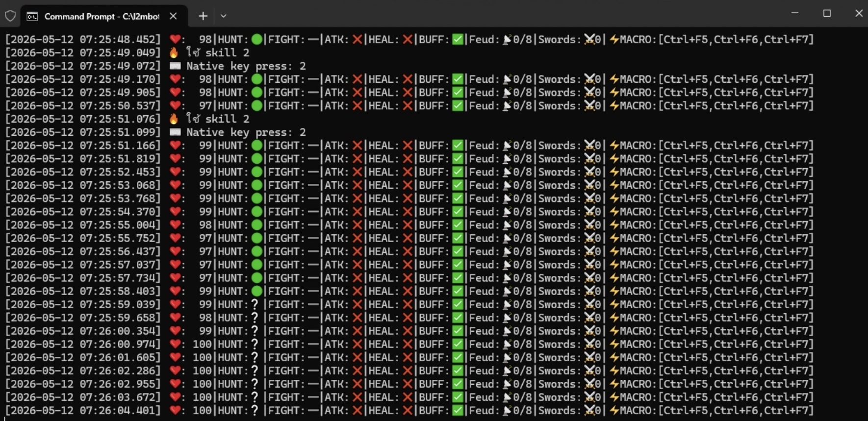Click the heart icon in the 07:26:00.974 line
This screenshot has height=421, width=868.
pos(175,344)
